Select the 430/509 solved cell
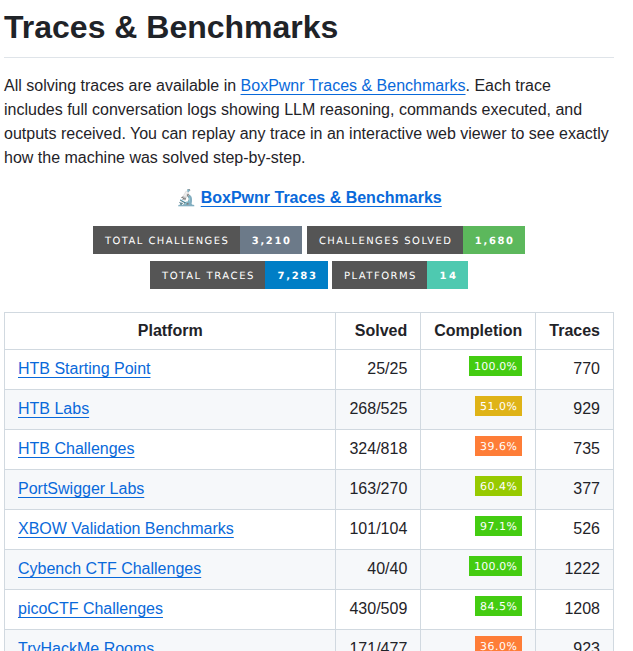This screenshot has width=633, height=651. point(378,609)
